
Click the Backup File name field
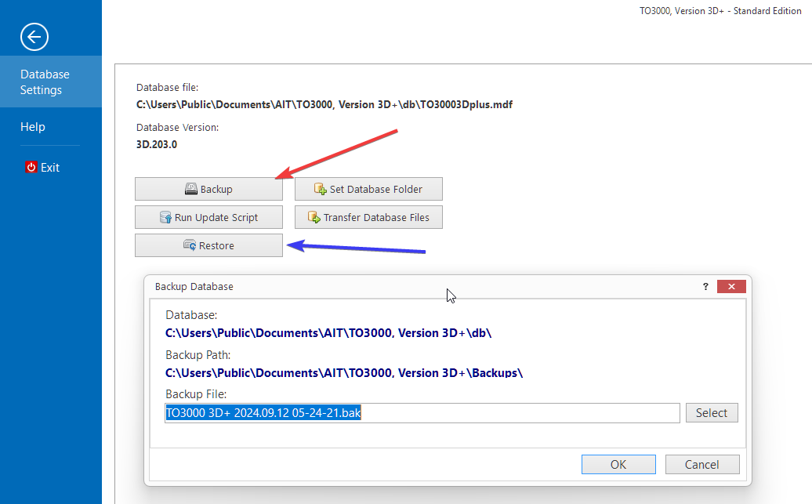422,413
